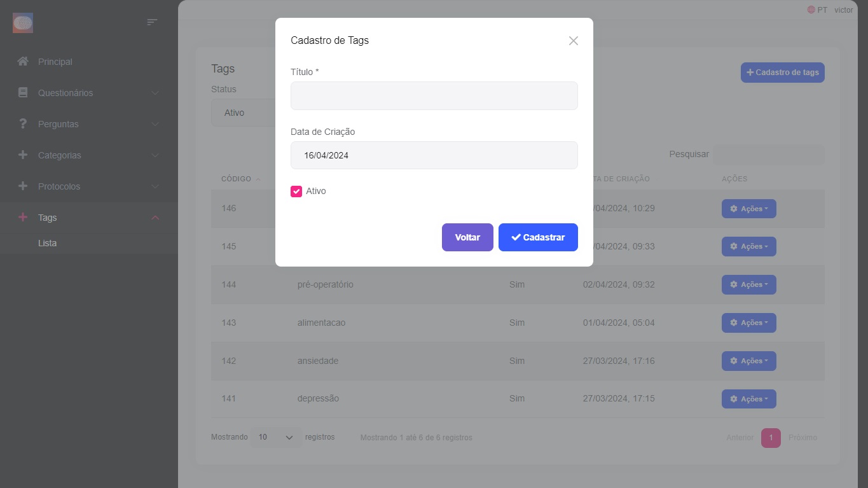
Task: Open the records-per-page dropdown showing 10
Action: point(275,438)
